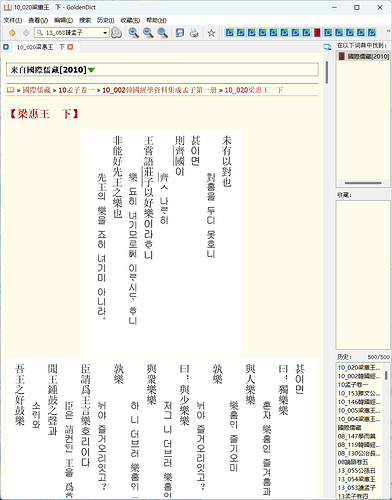The width and height of the screenshot is (392, 500).
Task: Open history entry 08_119韓國經…
Action: (x=359, y=445)
